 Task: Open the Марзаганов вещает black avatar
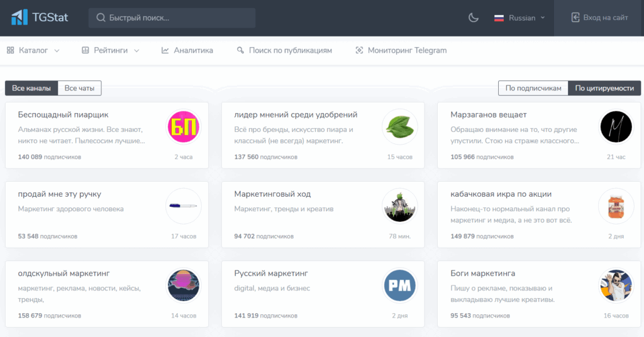(616, 127)
